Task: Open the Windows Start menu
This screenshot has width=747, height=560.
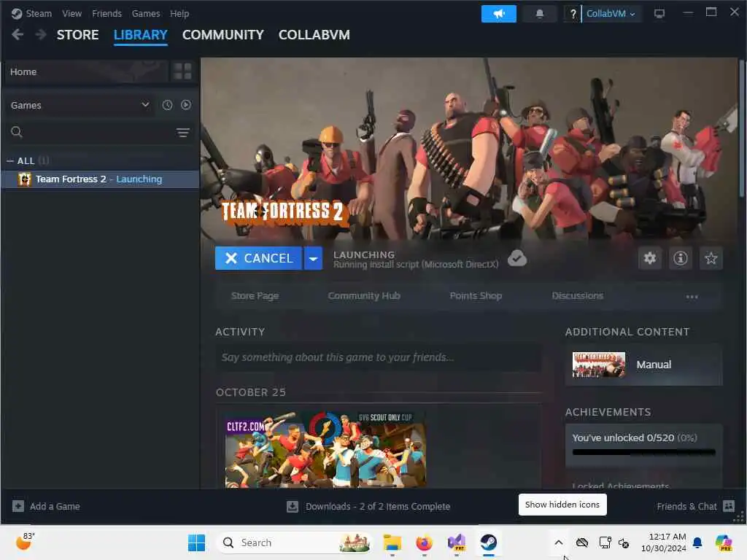Action: (196, 542)
